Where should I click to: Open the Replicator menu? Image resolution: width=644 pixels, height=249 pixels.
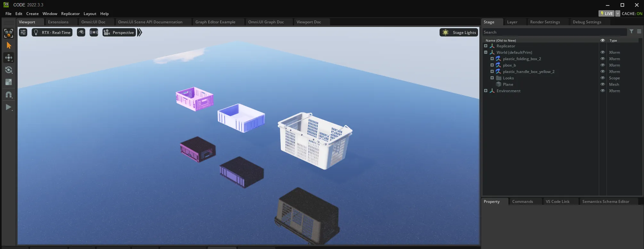pyautogui.click(x=70, y=14)
